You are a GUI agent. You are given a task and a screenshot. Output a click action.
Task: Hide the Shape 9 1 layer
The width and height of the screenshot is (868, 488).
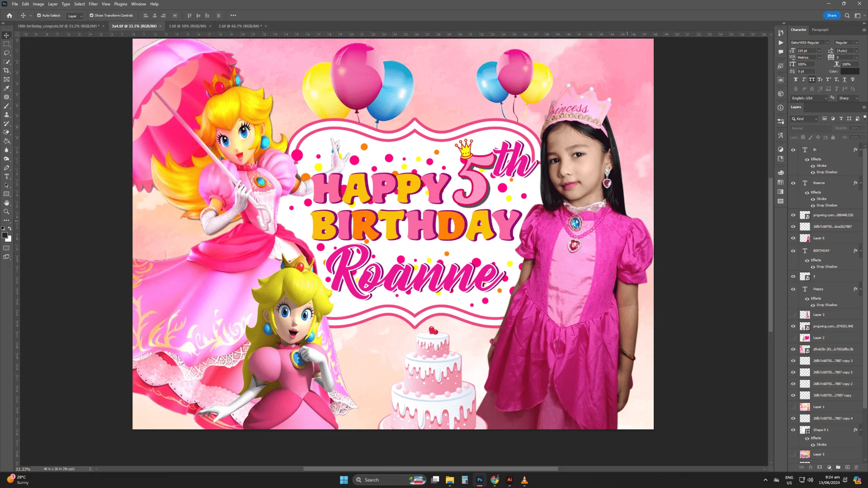coord(793,430)
